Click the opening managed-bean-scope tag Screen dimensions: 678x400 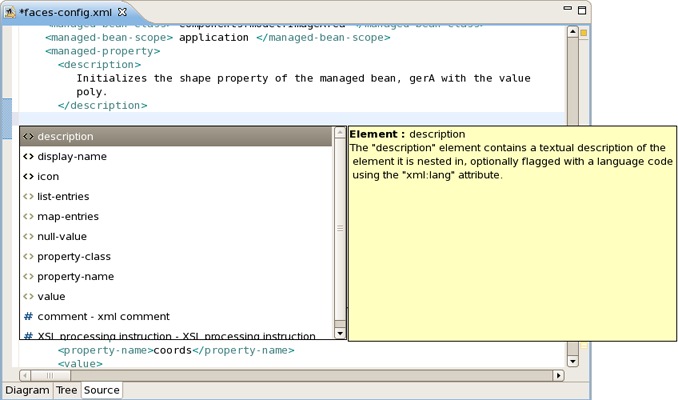pyautogui.click(x=109, y=38)
